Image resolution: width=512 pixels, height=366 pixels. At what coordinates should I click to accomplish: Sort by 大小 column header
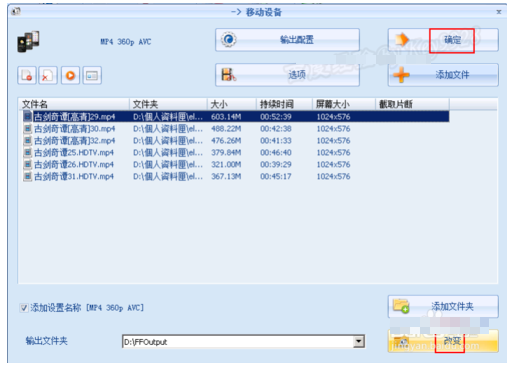[232, 104]
